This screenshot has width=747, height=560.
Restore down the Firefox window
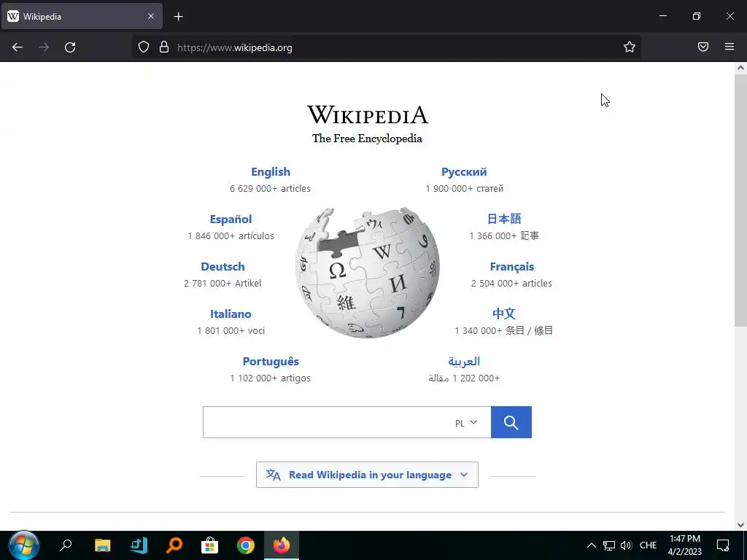(697, 16)
